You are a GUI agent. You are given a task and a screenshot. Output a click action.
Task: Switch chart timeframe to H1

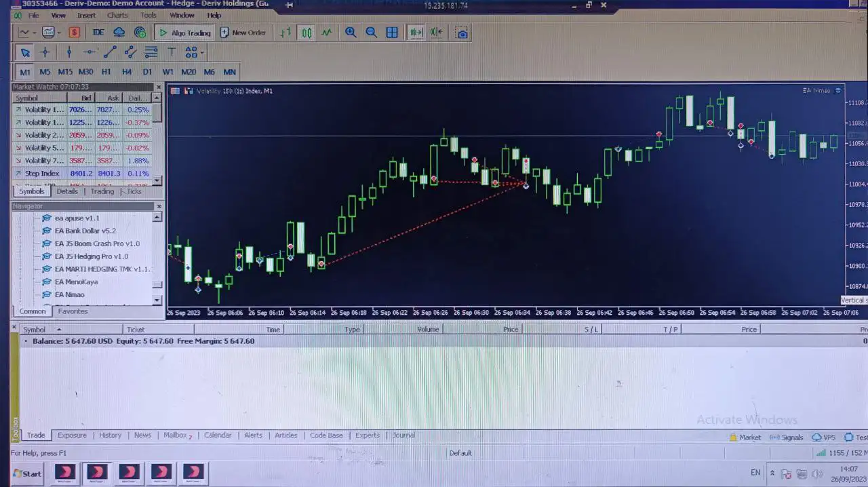106,72
